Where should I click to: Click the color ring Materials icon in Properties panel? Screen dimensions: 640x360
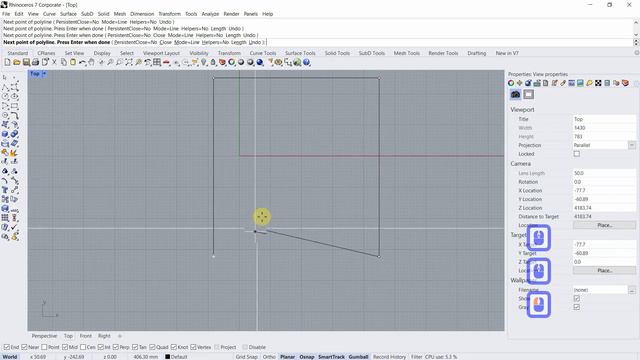tap(511, 83)
